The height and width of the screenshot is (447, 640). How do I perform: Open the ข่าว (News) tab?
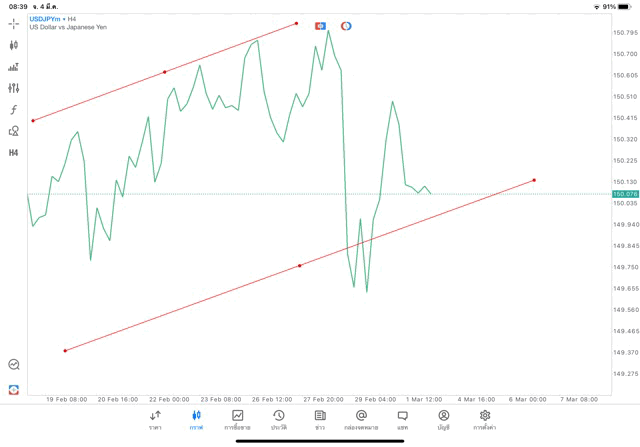(x=320, y=419)
